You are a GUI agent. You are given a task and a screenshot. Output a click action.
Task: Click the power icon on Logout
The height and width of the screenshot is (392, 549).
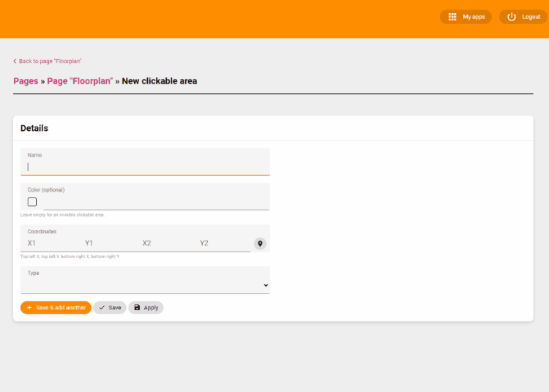[x=512, y=17]
